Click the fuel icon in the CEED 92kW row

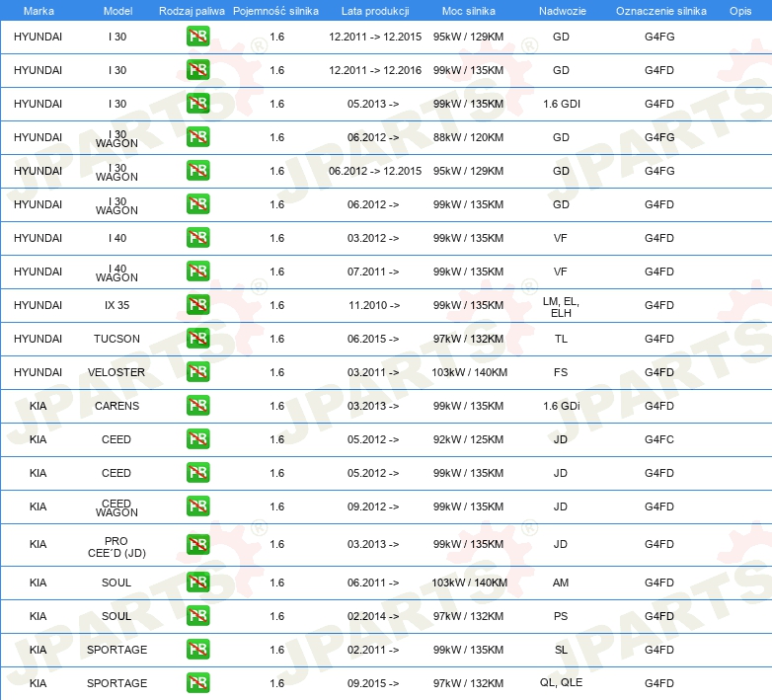coord(197,438)
